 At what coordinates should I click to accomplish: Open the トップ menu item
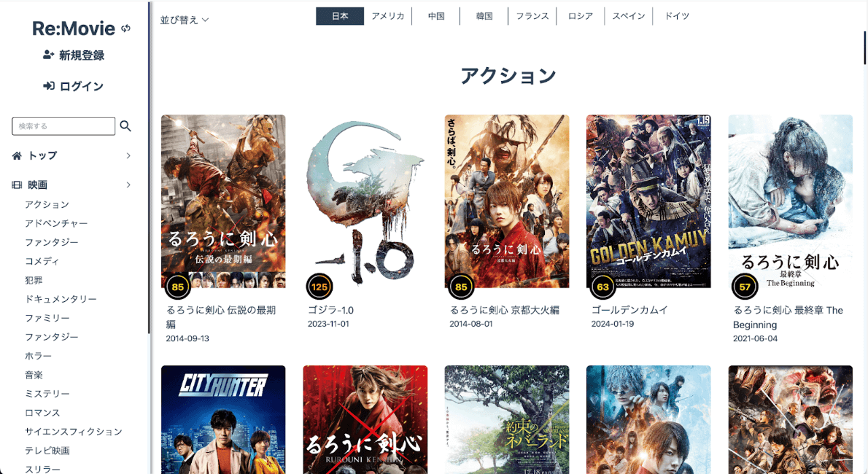42,155
